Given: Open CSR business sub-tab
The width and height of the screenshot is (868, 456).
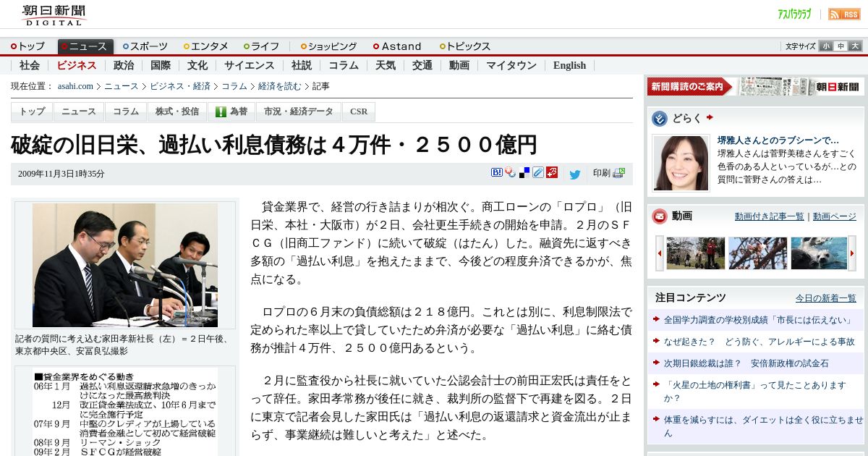Looking at the screenshot, I should [x=359, y=111].
